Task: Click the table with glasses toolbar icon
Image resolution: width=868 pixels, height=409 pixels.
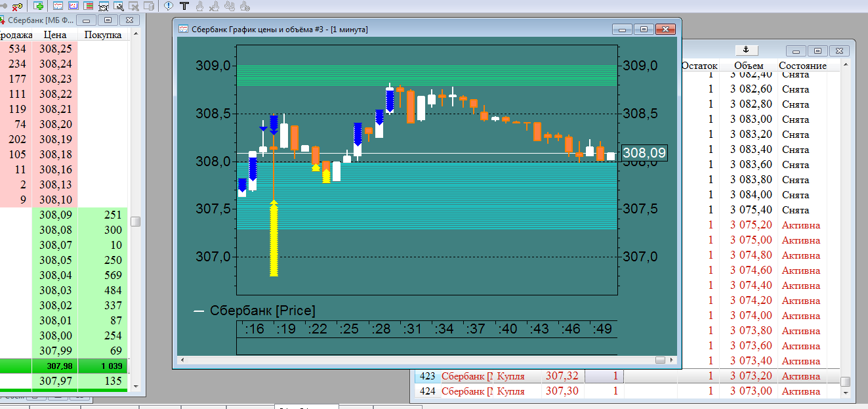Action: [x=103, y=6]
